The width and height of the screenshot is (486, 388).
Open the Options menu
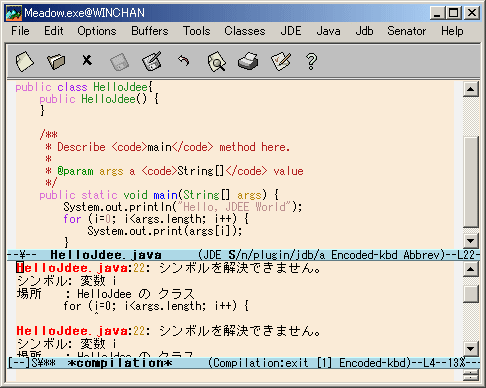pos(97,31)
